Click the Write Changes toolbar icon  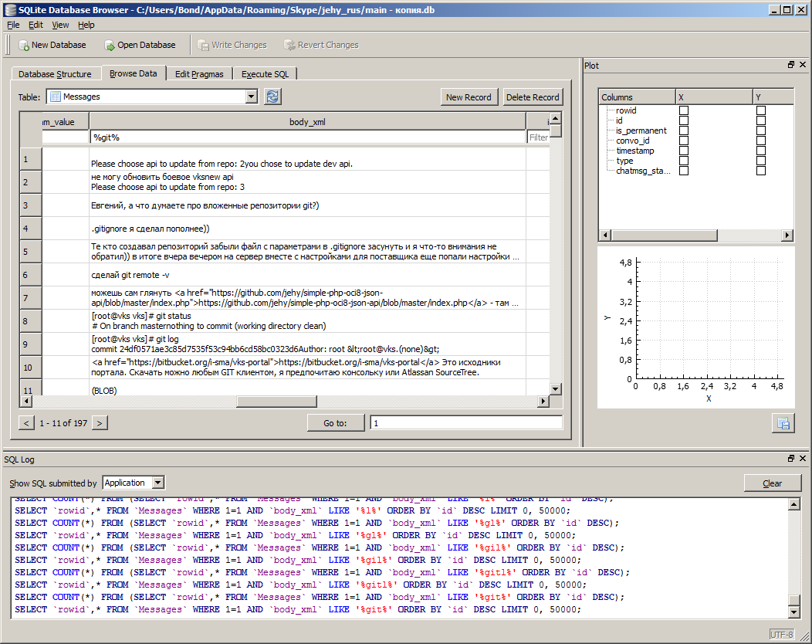pyautogui.click(x=204, y=46)
